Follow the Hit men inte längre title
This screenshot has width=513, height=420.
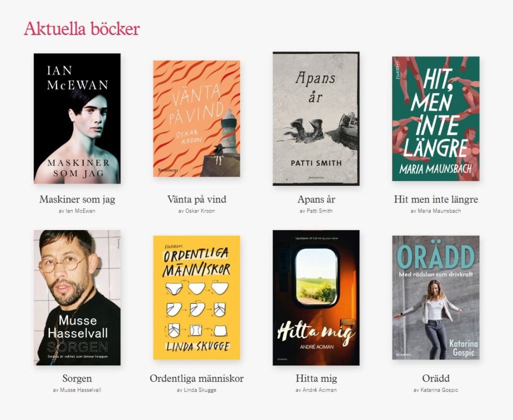click(x=436, y=199)
